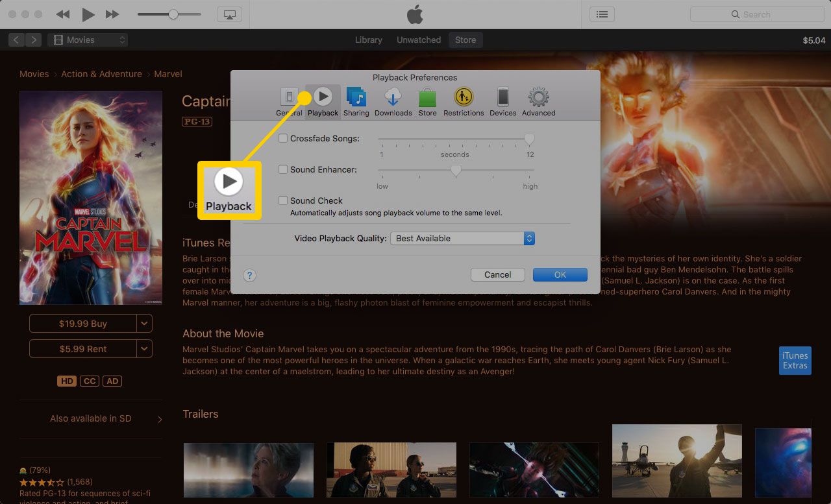Click the Captain Marvel movie poster
Viewport: 831px width, 504px height.
(91, 198)
